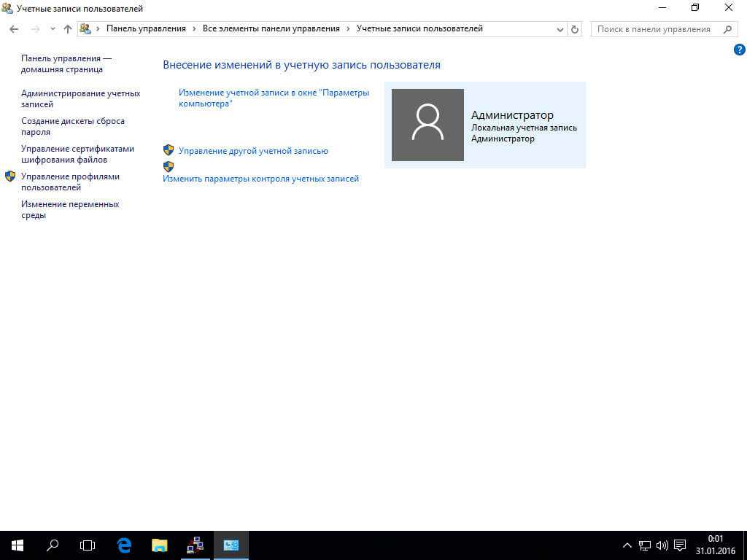Viewport: 747px width, 560px height.
Task: Open the Windows Start menu
Action: coord(18,545)
